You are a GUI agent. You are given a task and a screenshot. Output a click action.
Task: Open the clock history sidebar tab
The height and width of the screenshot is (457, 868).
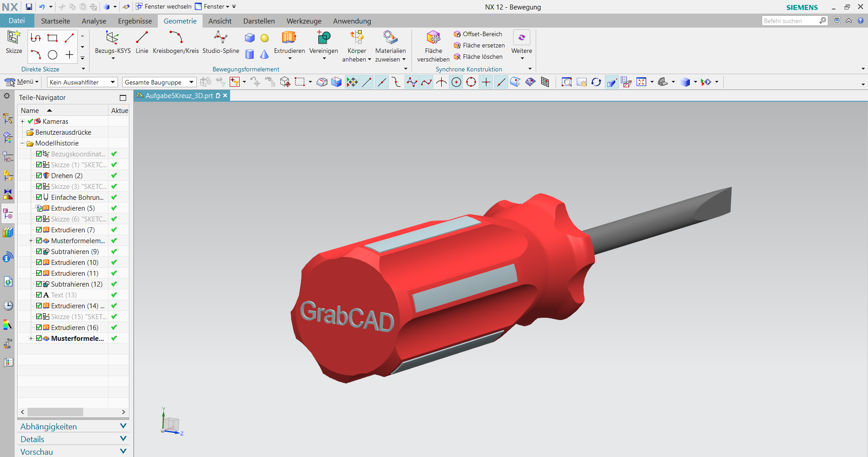pyautogui.click(x=8, y=306)
